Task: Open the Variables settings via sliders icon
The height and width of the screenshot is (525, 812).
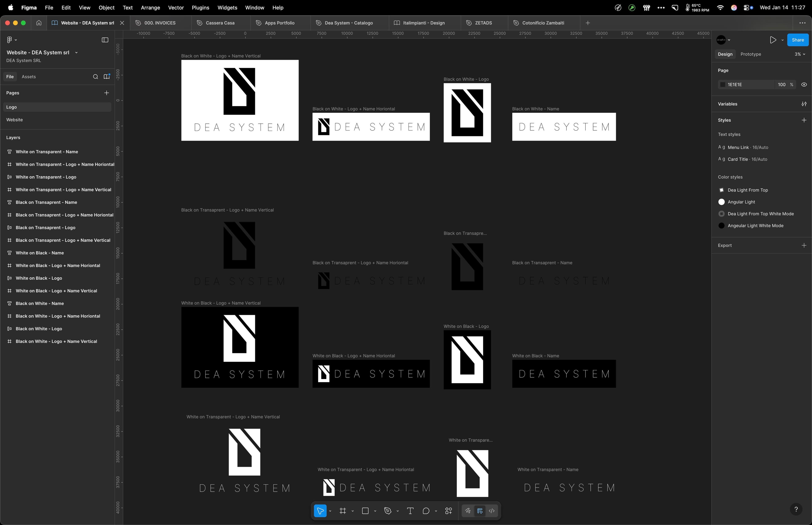Action: pos(804,104)
